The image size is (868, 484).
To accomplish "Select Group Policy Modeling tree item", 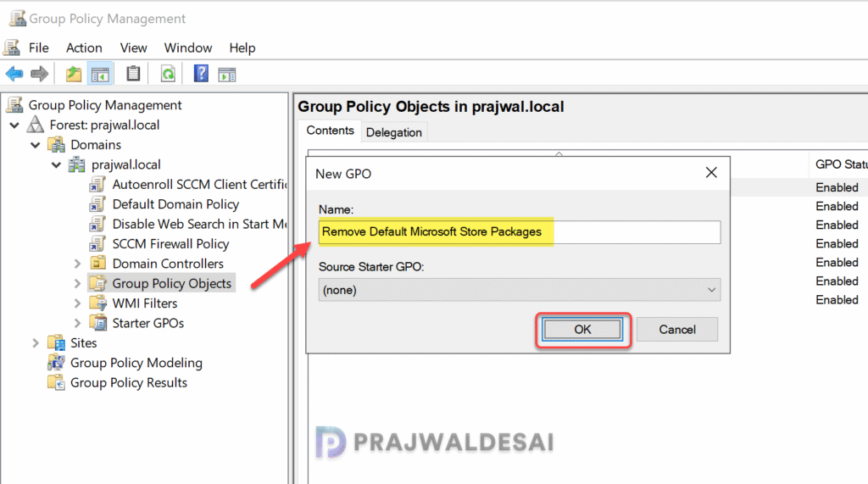I will click(136, 363).
